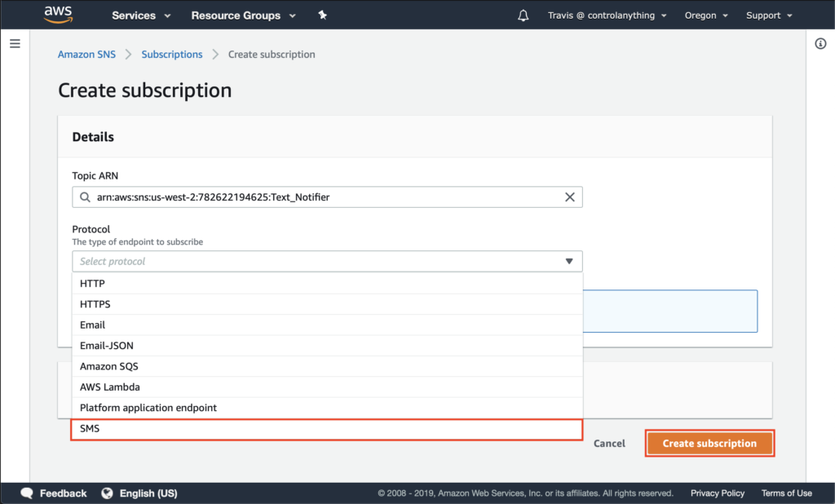Image resolution: width=835 pixels, height=504 pixels.
Task: Choose Email-JSON protocol option
Action: pyautogui.click(x=327, y=346)
